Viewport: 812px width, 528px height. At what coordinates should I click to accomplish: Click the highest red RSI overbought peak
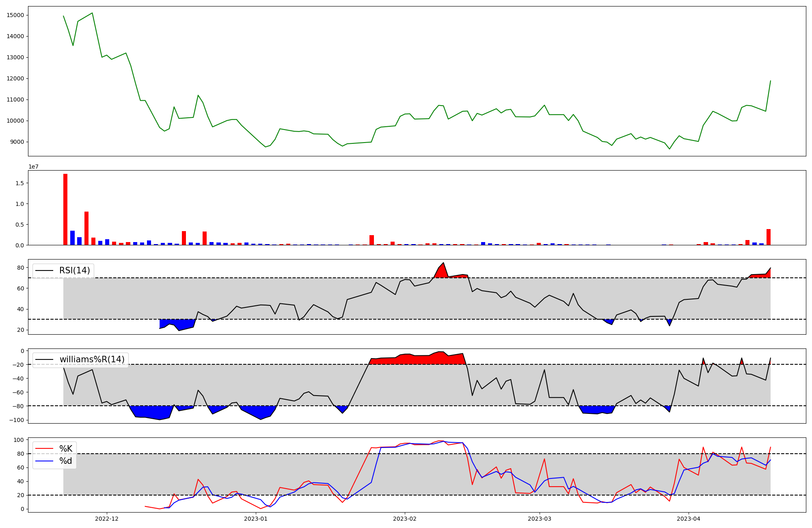(x=442, y=270)
